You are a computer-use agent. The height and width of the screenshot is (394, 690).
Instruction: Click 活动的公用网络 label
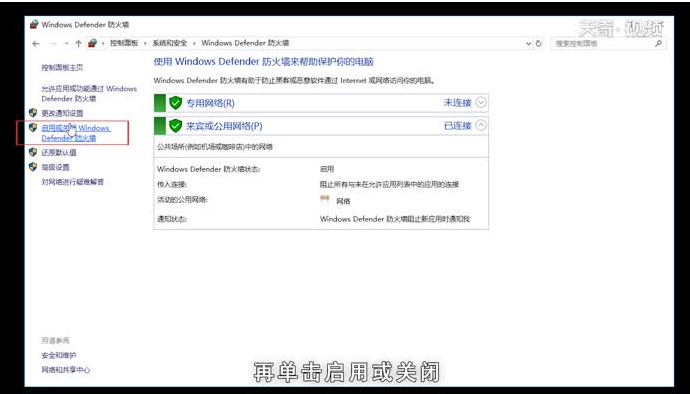[x=182, y=199]
